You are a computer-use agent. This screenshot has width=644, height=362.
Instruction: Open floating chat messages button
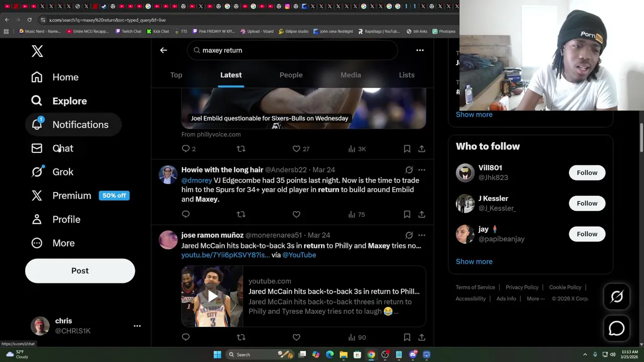pos(617,328)
